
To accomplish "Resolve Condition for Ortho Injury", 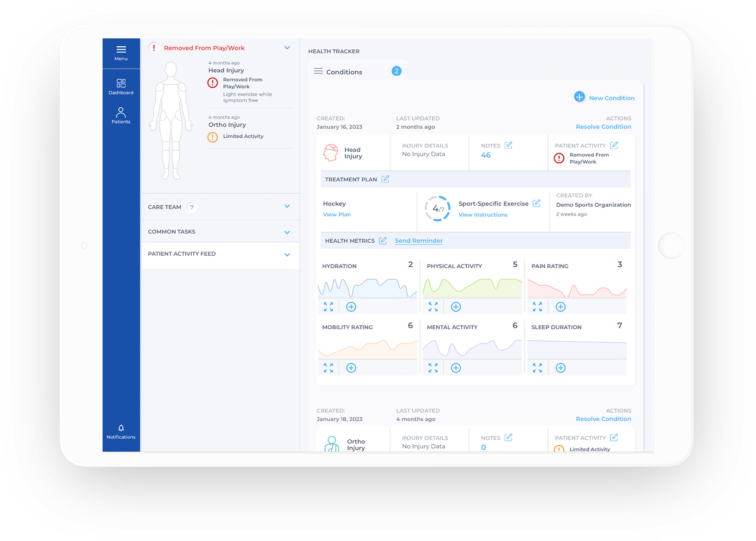I will click(603, 419).
